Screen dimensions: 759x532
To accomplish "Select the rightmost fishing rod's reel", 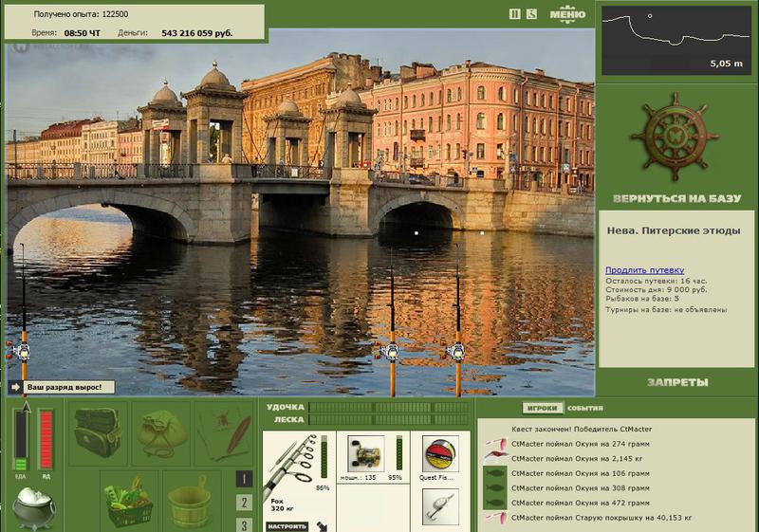I will (455, 352).
